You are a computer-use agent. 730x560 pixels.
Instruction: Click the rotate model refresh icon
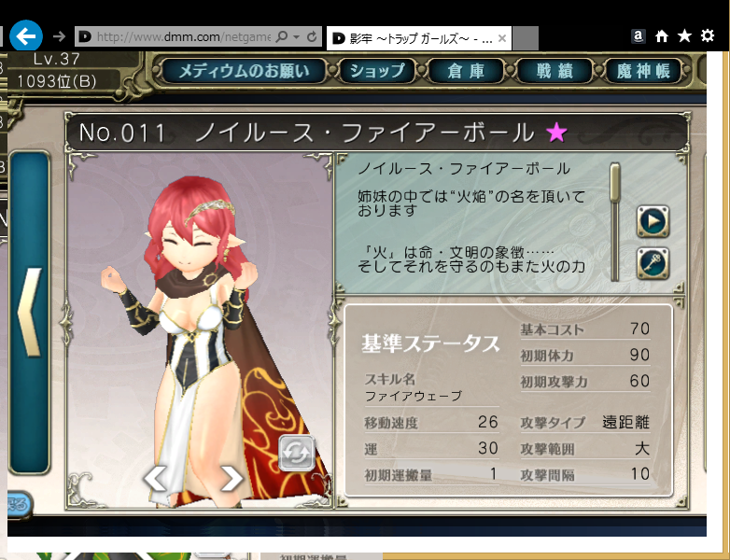[x=297, y=453]
